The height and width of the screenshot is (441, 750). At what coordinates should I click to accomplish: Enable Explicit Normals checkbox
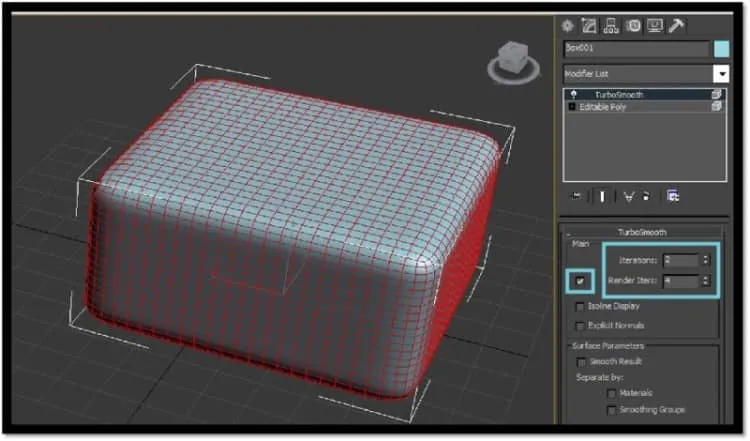coord(580,326)
